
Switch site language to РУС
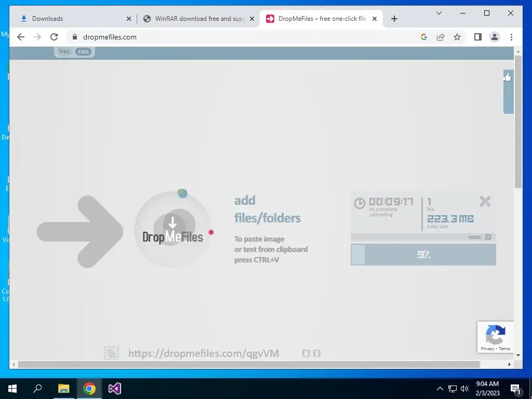[x=64, y=52]
